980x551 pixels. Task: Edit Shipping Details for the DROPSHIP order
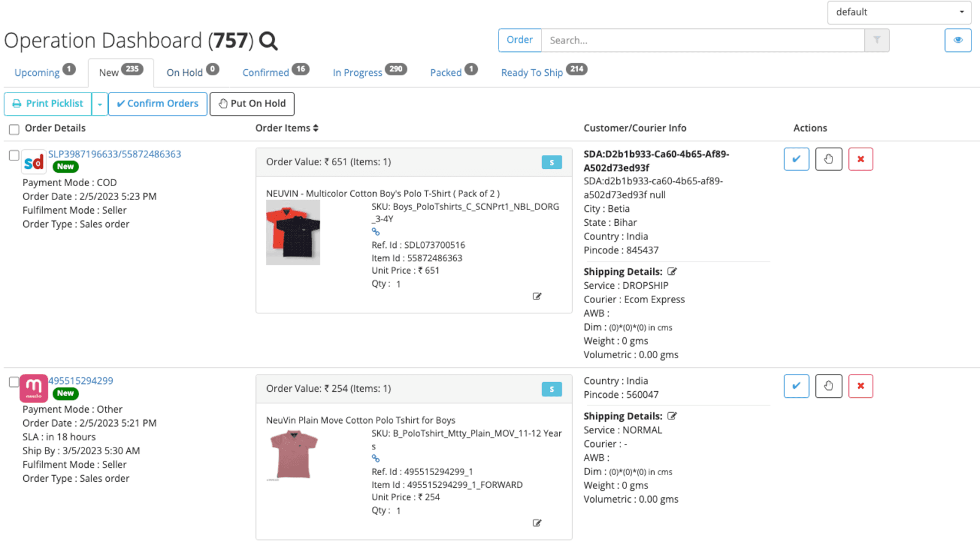[672, 271]
